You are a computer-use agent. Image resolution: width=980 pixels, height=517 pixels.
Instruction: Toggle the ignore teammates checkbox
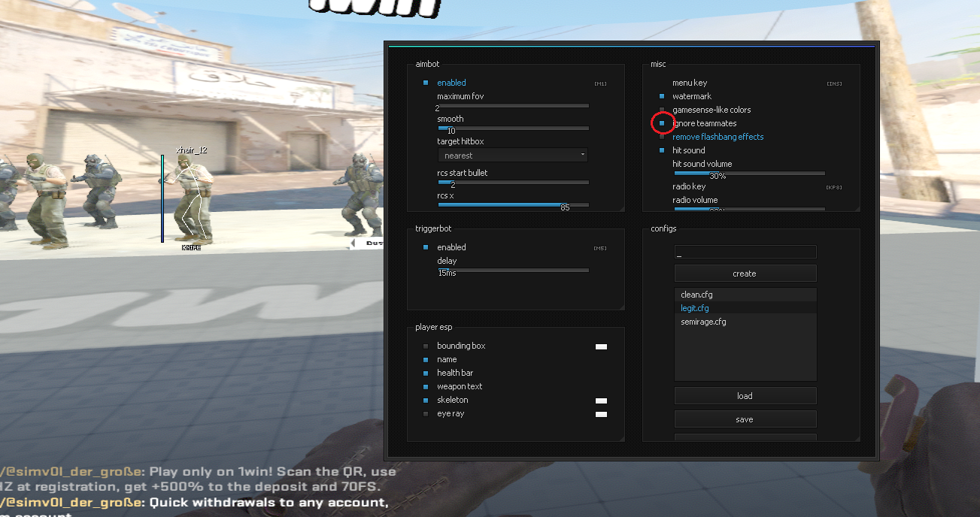pyautogui.click(x=662, y=123)
